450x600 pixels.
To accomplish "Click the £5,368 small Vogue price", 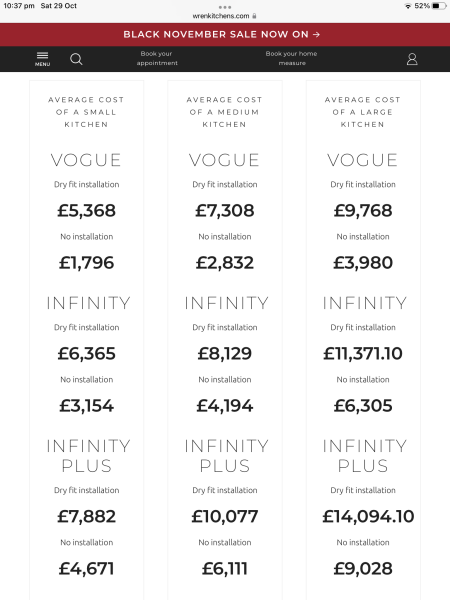I will [86, 210].
